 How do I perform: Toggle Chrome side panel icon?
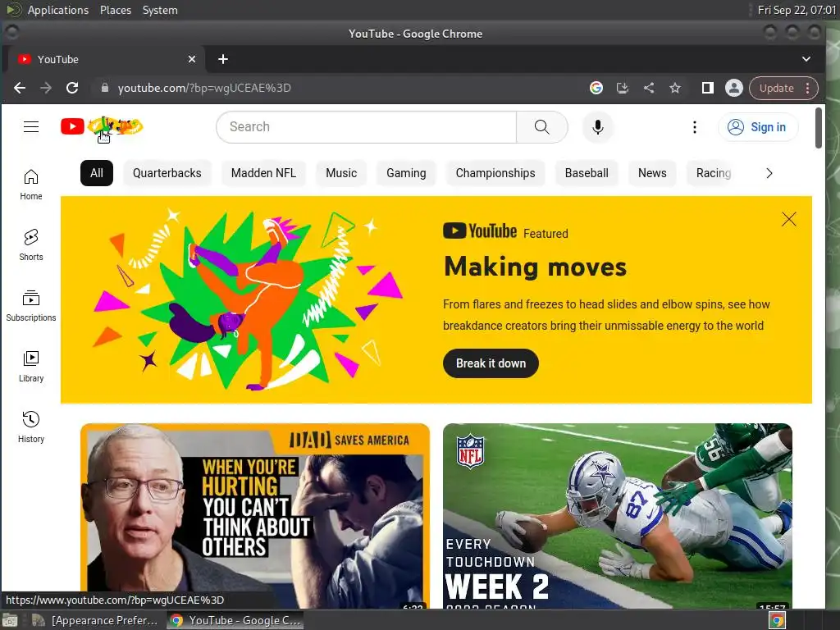708,88
